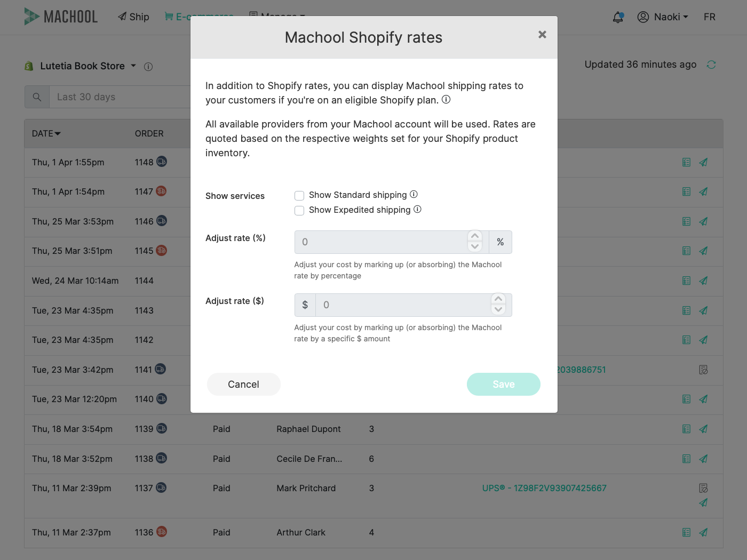Ship order 1145 with paper plane icon
This screenshot has width=747, height=560.
[x=704, y=251]
